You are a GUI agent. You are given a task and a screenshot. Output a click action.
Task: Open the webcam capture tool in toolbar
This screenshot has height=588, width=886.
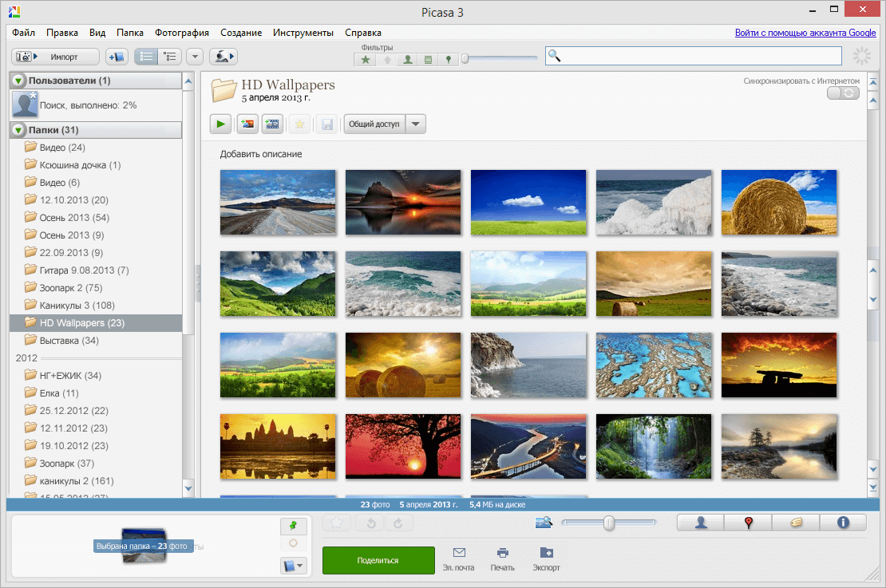[x=223, y=57]
